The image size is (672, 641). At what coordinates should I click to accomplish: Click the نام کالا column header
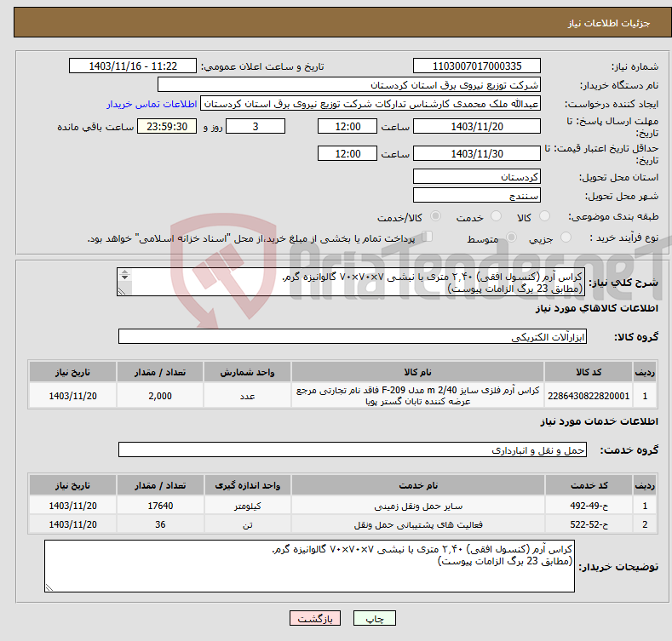[417, 372]
